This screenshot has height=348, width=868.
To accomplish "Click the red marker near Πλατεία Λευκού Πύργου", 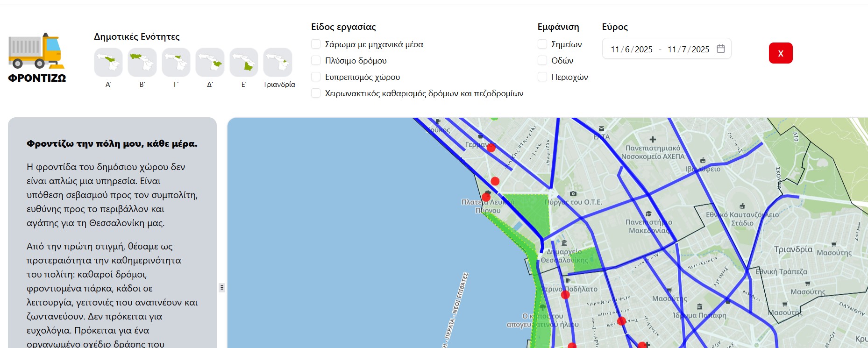I will 486,197.
